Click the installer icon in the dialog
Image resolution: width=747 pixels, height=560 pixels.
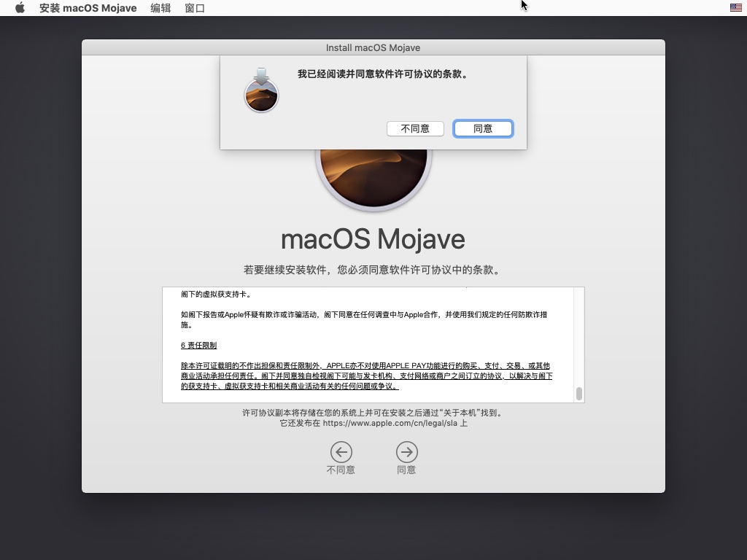click(x=261, y=90)
